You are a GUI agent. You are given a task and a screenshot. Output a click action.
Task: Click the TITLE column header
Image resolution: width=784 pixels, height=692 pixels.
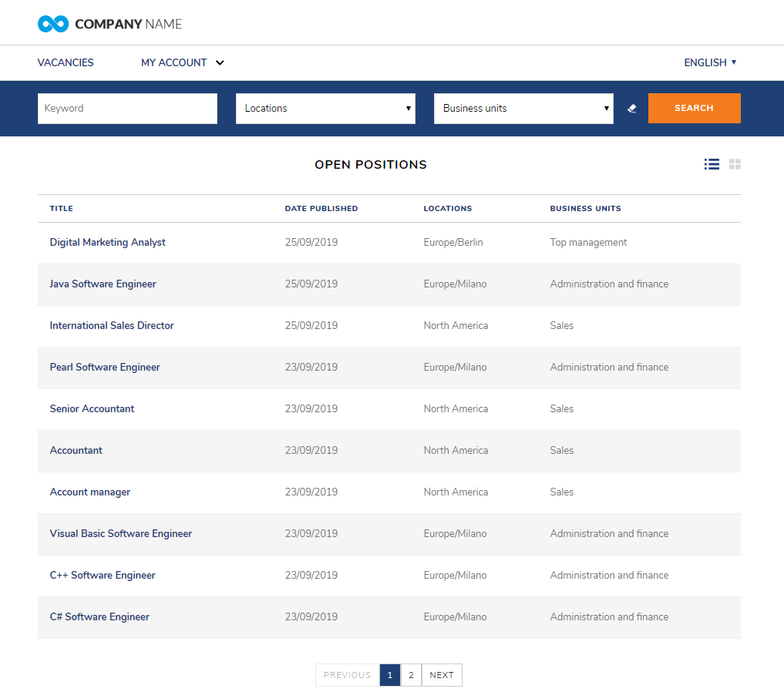tap(61, 208)
